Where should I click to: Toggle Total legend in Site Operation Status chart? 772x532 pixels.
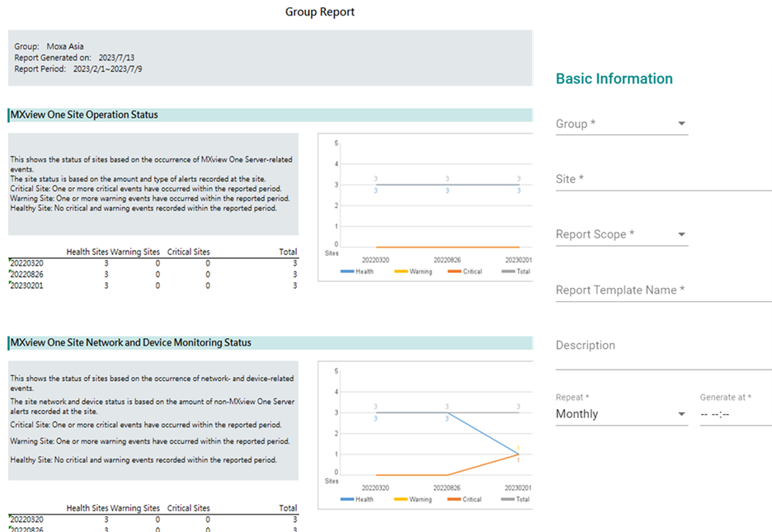(516, 271)
